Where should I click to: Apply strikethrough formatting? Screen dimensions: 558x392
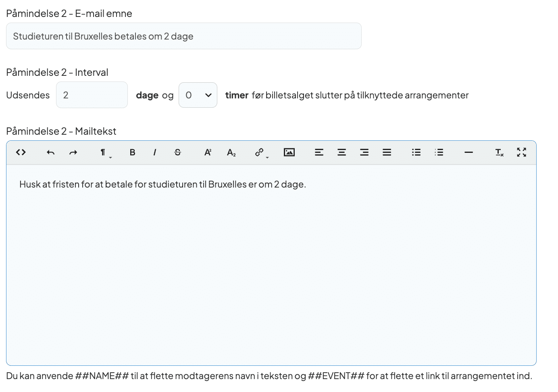click(177, 152)
